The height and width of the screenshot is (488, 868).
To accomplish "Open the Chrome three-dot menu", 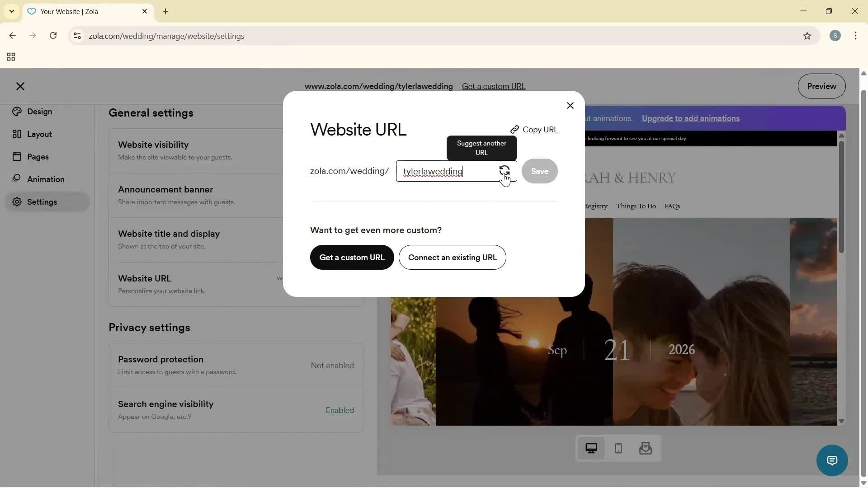I will click(x=856, y=36).
